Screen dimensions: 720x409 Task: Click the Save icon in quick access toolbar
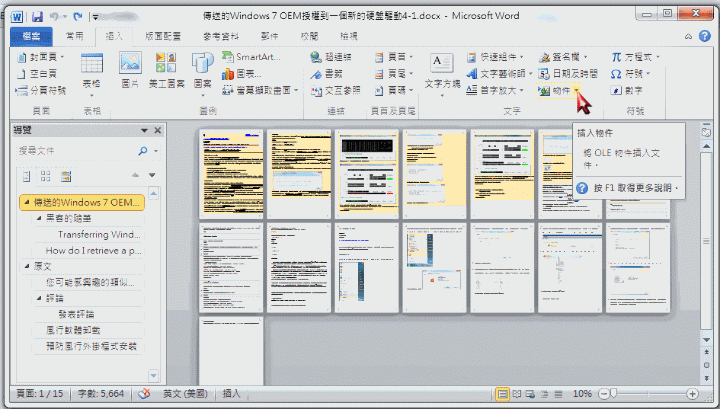tap(37, 17)
